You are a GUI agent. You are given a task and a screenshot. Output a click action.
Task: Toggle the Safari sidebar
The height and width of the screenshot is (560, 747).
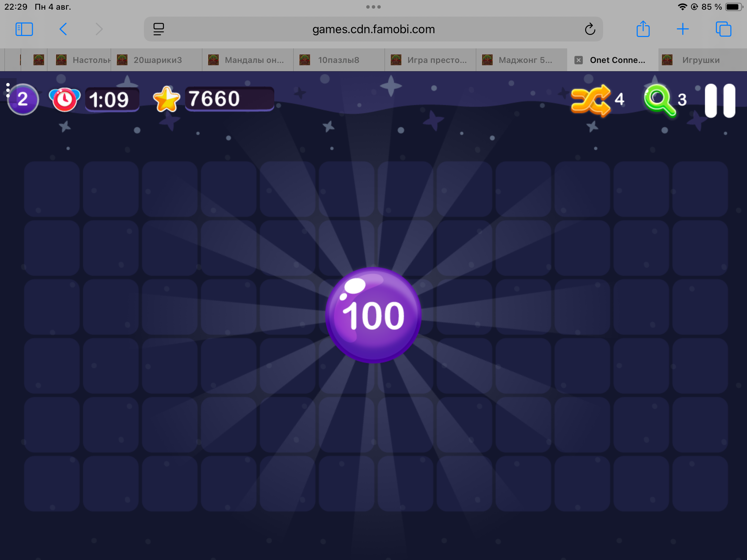coord(24,29)
